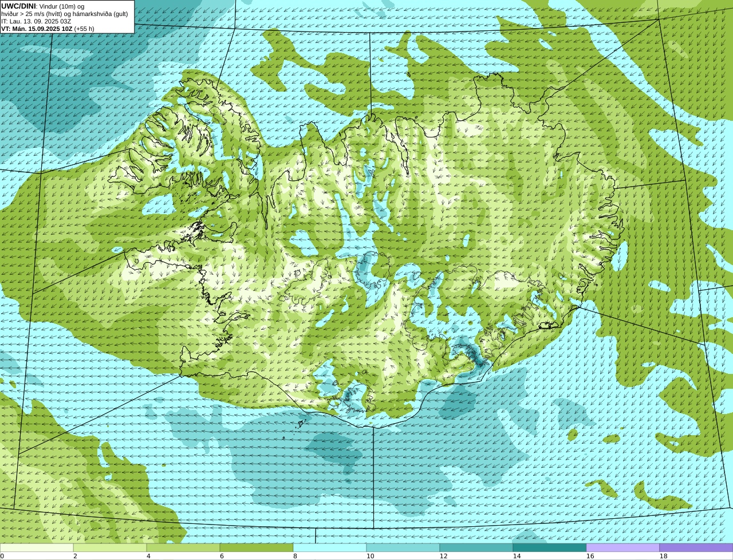The image size is (733, 560).
Task: Select the "6" tick label on the scale
Action: tap(222, 556)
